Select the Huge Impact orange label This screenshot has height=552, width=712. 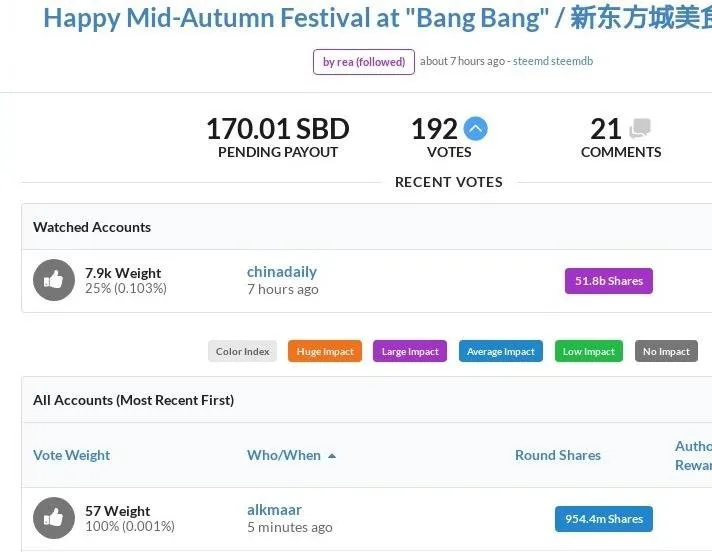(x=325, y=351)
